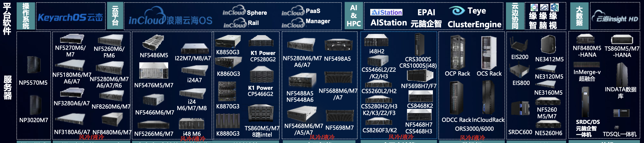Image resolution: width=644 pixels, height=143 pixels.
Task: Click the AI & HPC category header
Action: pyautogui.click(x=353, y=16)
